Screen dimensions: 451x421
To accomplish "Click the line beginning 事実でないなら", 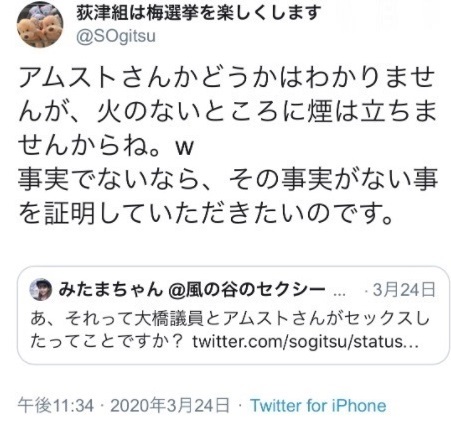I will pyautogui.click(x=228, y=180).
